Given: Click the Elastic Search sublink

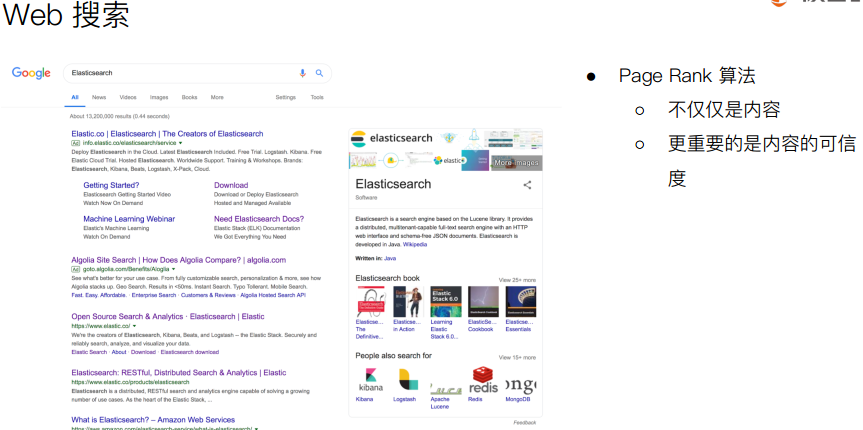Looking at the screenshot, I should 89,352.
